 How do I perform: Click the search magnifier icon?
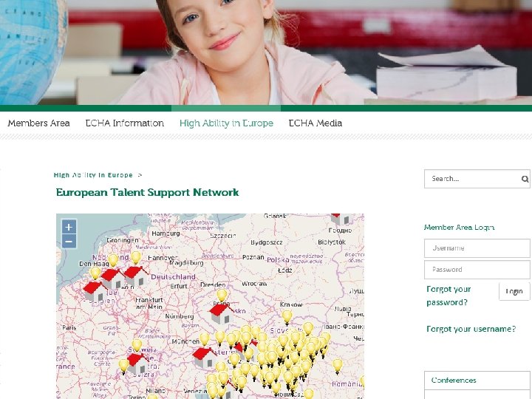[525, 179]
